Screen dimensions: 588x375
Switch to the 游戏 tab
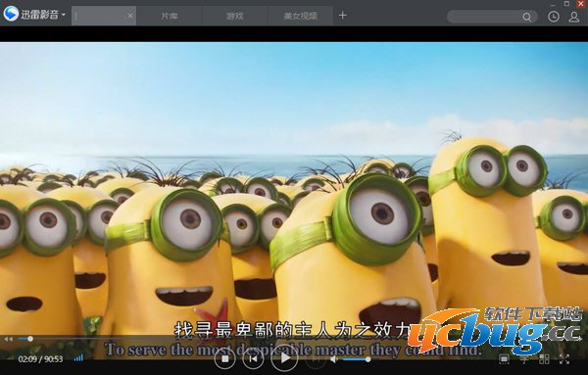235,16
